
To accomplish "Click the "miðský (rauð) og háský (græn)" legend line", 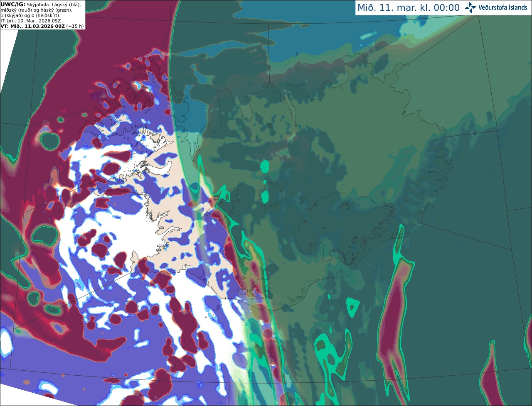I will click(36, 10).
